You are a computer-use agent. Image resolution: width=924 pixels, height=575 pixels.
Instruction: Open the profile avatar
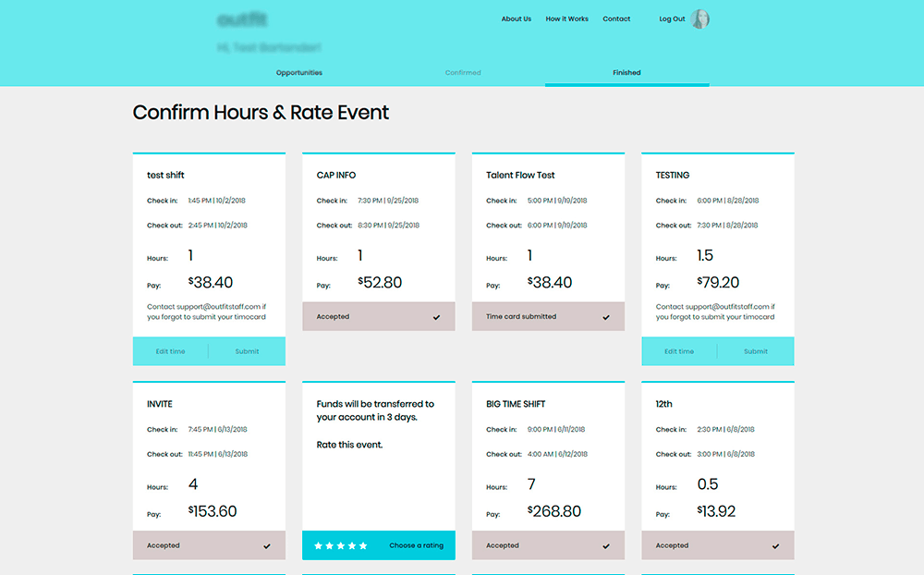(699, 18)
